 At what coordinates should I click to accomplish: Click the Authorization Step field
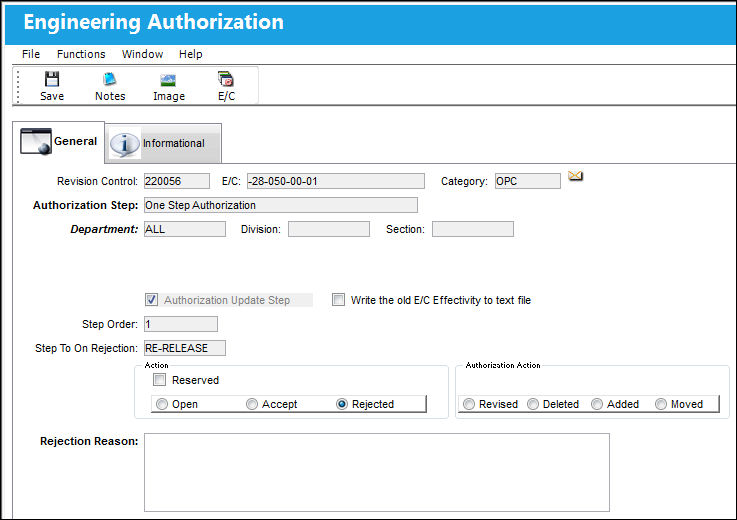[x=281, y=205]
